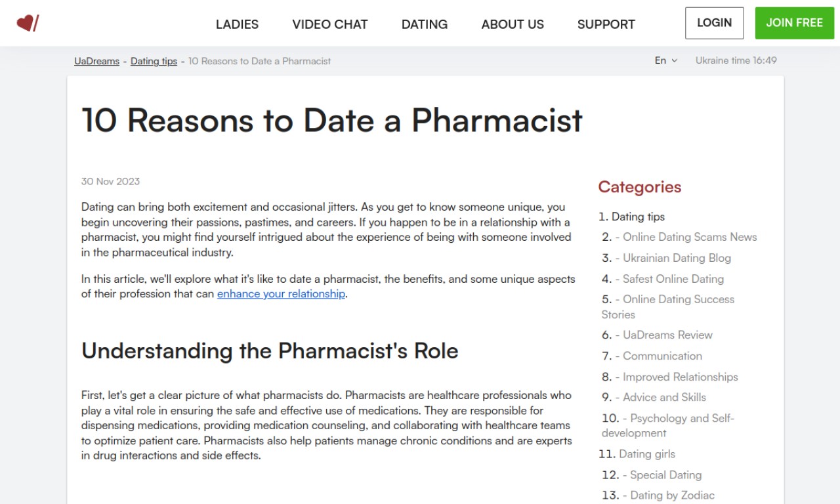Open the En language dropdown

tap(665, 60)
